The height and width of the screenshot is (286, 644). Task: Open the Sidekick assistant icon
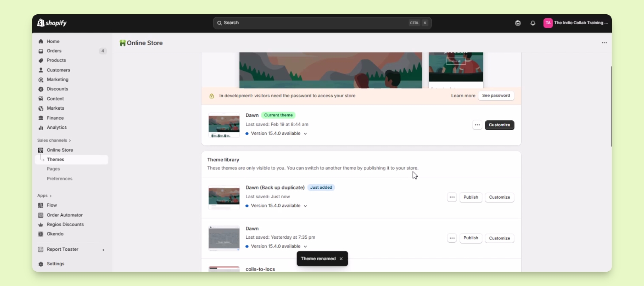point(518,23)
